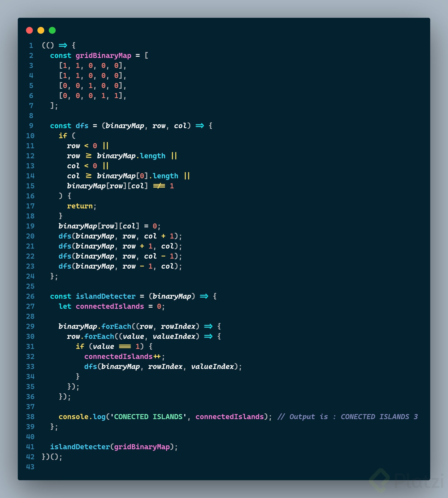Click forEach on the binaryMap line
This screenshot has height=498, width=448.
tap(116, 327)
